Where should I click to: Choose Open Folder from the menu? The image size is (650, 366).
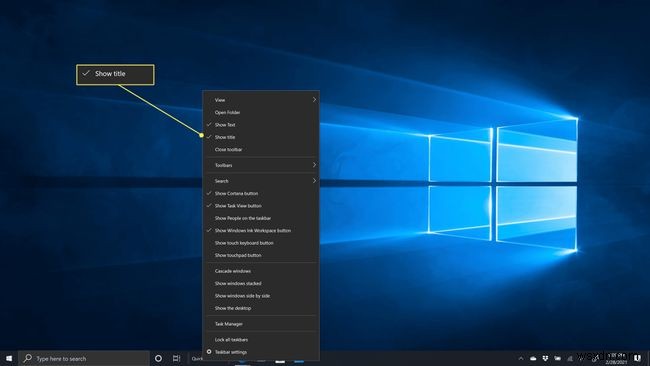(261, 112)
